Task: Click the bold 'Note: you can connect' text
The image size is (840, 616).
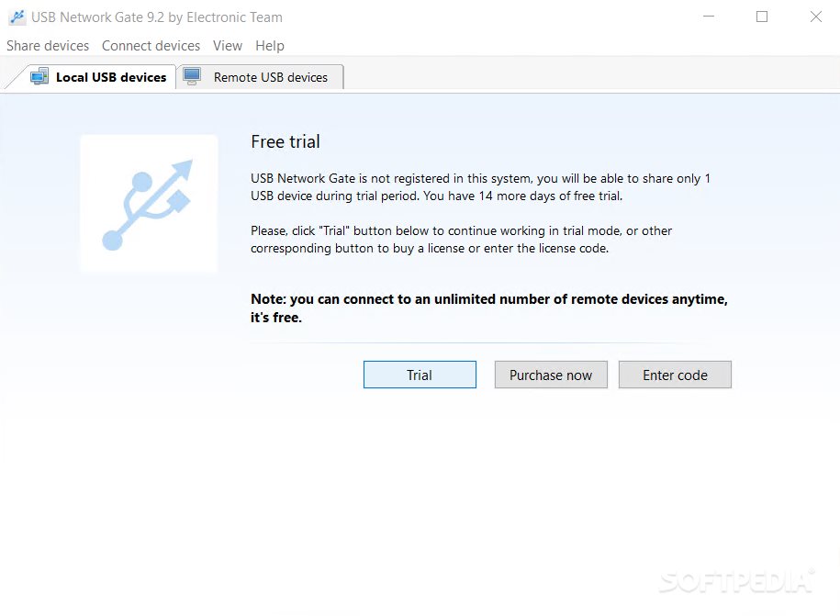Action: click(x=489, y=308)
